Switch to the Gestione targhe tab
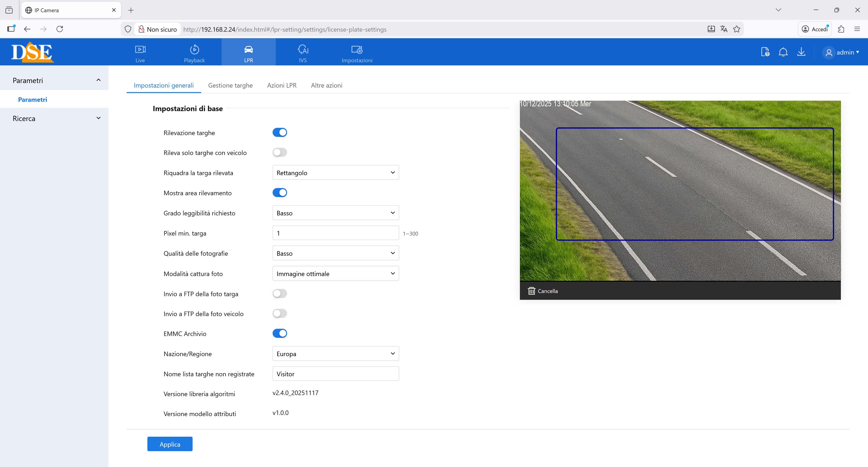Image resolution: width=868 pixels, height=467 pixels. point(230,85)
